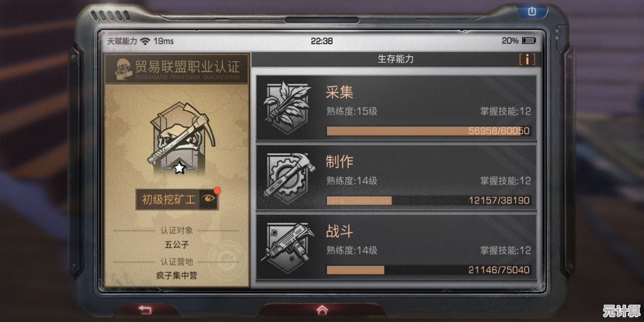Click the 制作 progress bar 12157/38190
Viewport: 644px width, 322px height.
(x=428, y=200)
